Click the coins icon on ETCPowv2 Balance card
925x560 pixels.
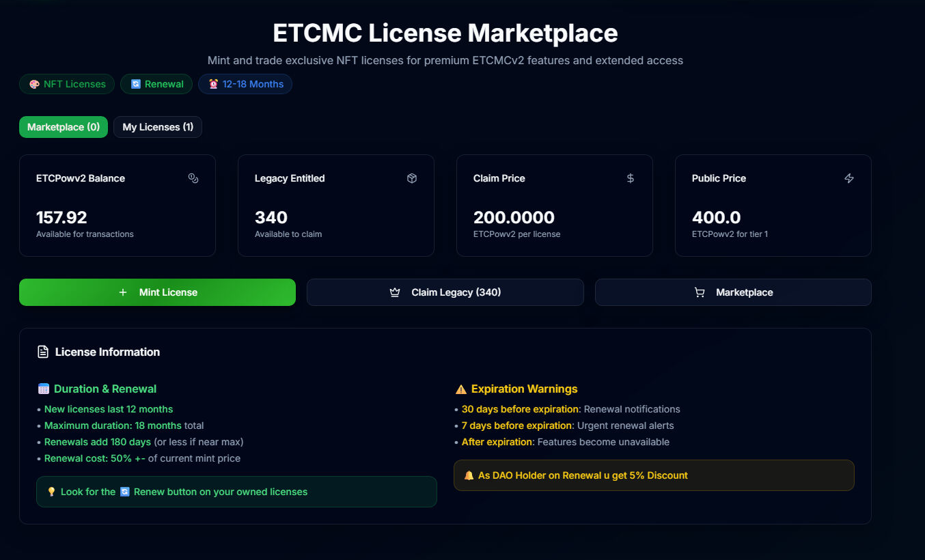(x=193, y=178)
